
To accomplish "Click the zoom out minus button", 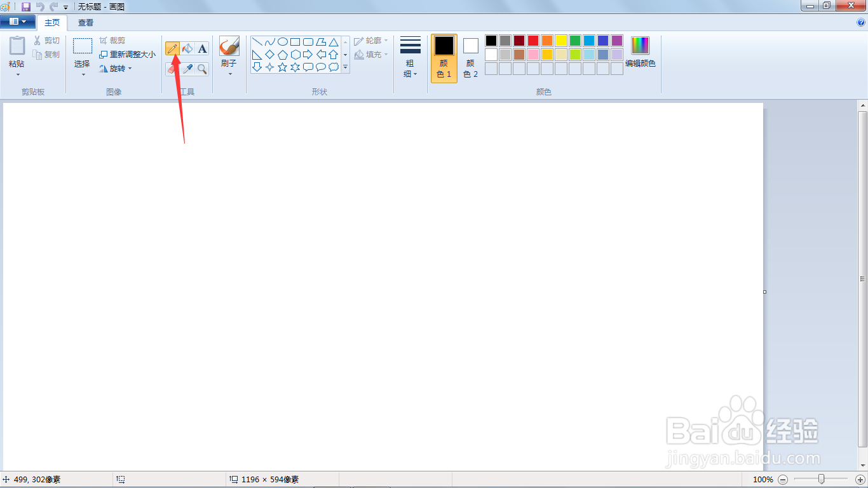I will (783, 480).
